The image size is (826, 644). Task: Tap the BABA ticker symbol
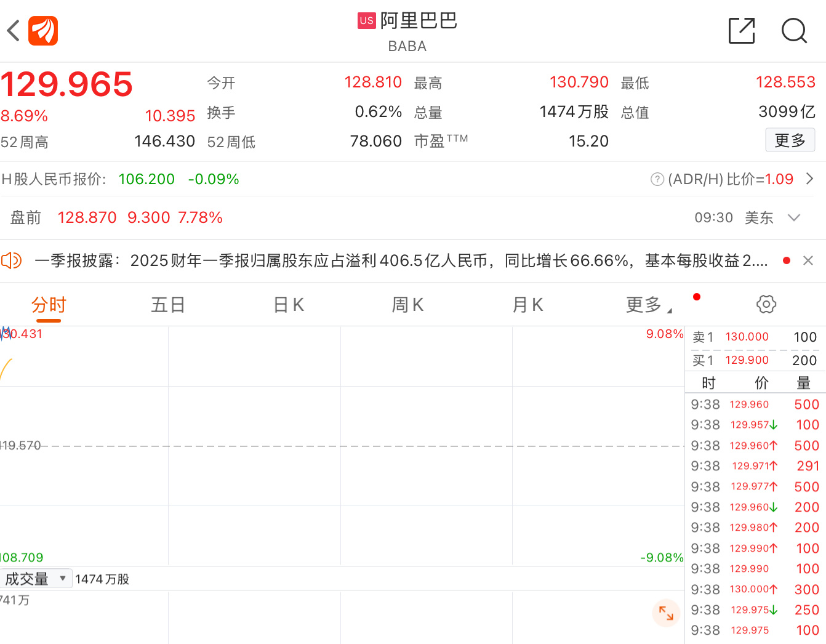(407, 46)
